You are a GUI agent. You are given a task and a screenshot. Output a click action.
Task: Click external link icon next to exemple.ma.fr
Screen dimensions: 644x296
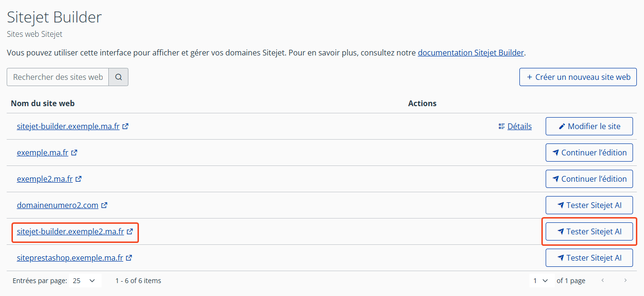tap(74, 153)
